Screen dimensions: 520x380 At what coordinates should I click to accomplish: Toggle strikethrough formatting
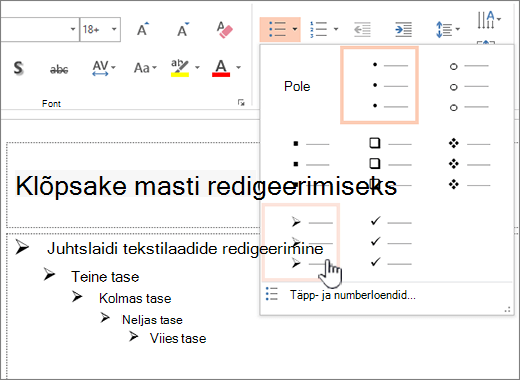click(59, 69)
